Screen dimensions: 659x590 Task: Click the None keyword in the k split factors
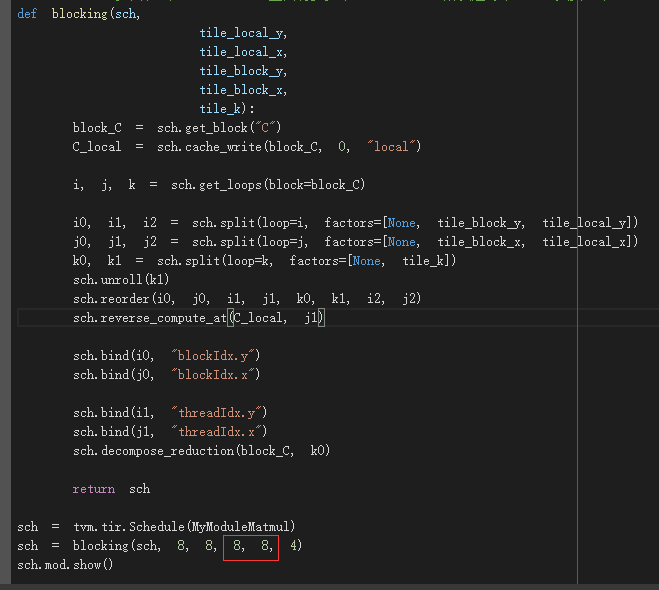[366, 261]
